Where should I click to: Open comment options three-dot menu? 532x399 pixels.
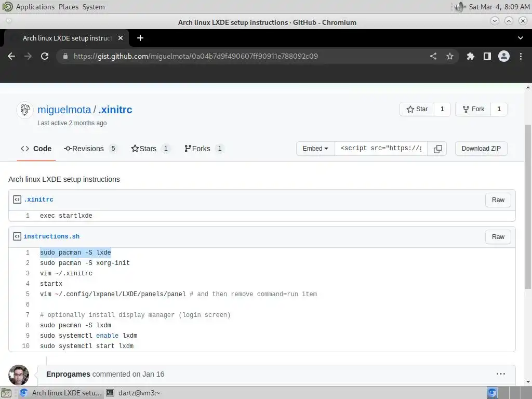click(501, 374)
